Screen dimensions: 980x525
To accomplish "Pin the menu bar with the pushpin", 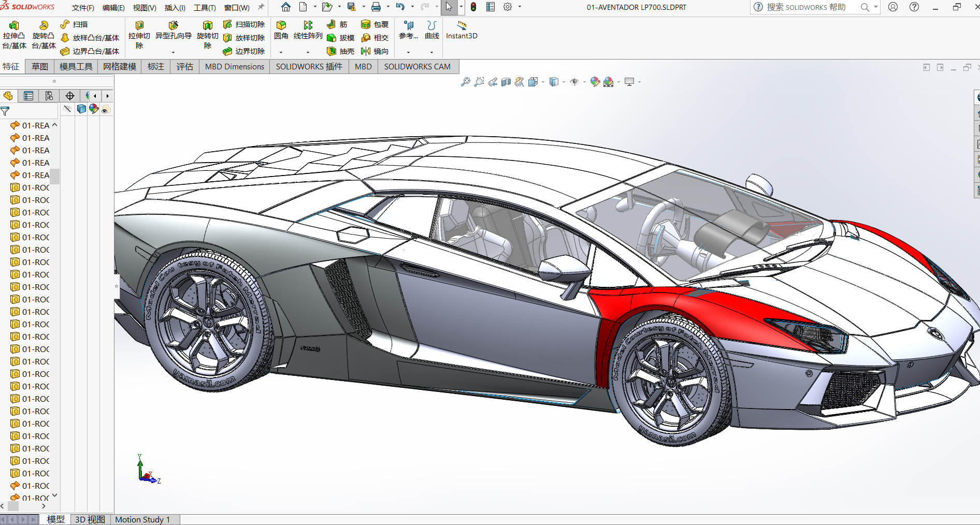I will tap(261, 7).
